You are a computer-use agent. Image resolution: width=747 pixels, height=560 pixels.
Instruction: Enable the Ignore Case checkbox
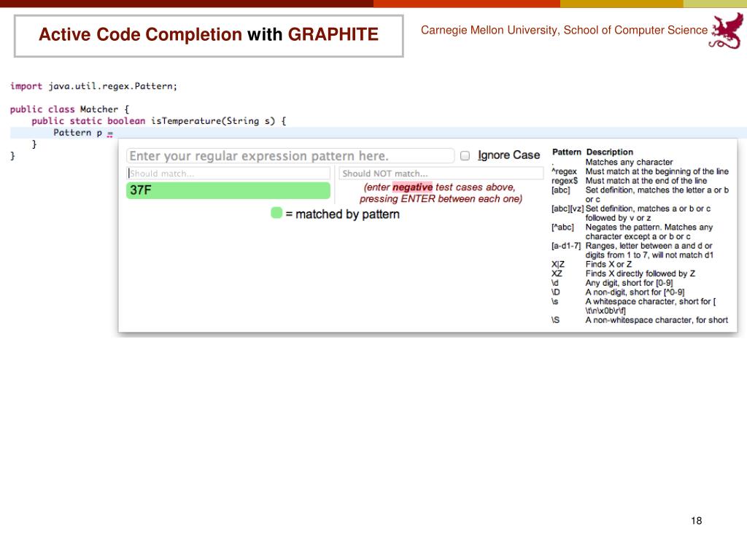[465, 156]
